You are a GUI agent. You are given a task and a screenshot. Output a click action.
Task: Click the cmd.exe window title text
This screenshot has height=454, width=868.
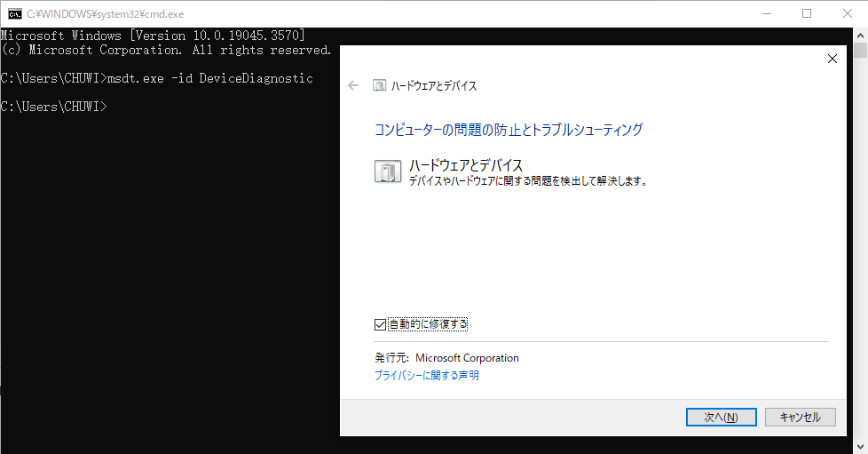click(x=106, y=14)
